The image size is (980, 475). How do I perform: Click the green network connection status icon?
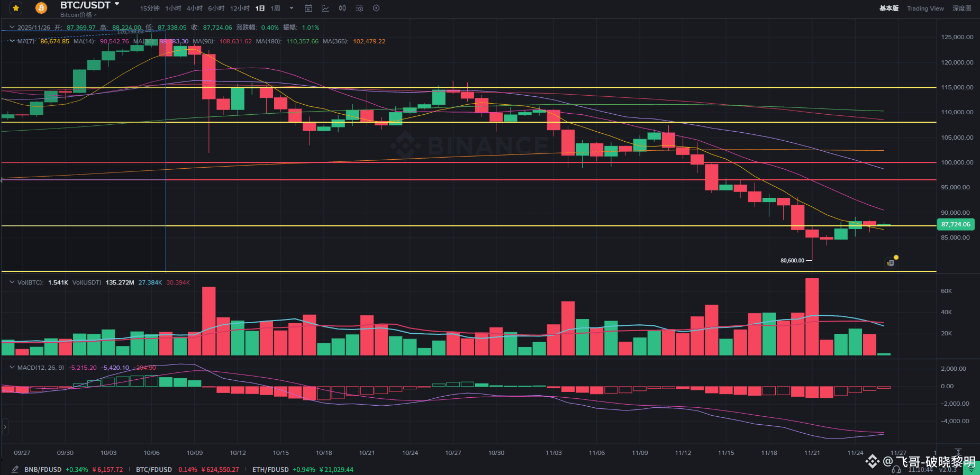coord(972,468)
